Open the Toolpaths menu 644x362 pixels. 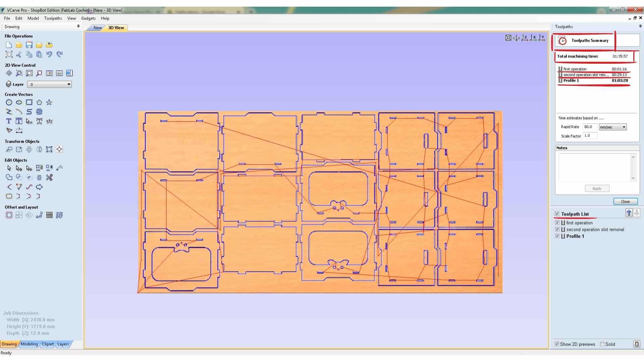[x=53, y=18]
